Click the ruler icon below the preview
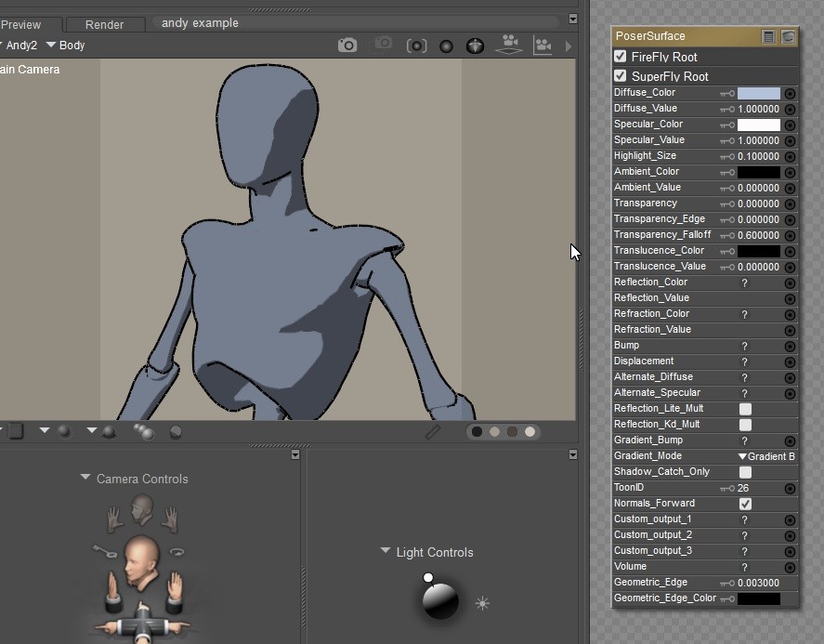This screenshot has height=644, width=824. (432, 431)
